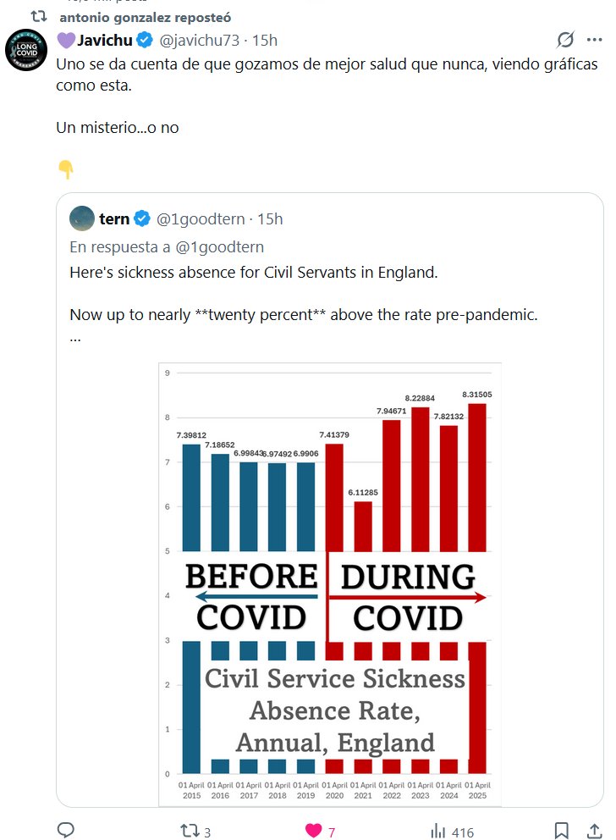Click the repost icon showing 3 reposts

pos(190,831)
